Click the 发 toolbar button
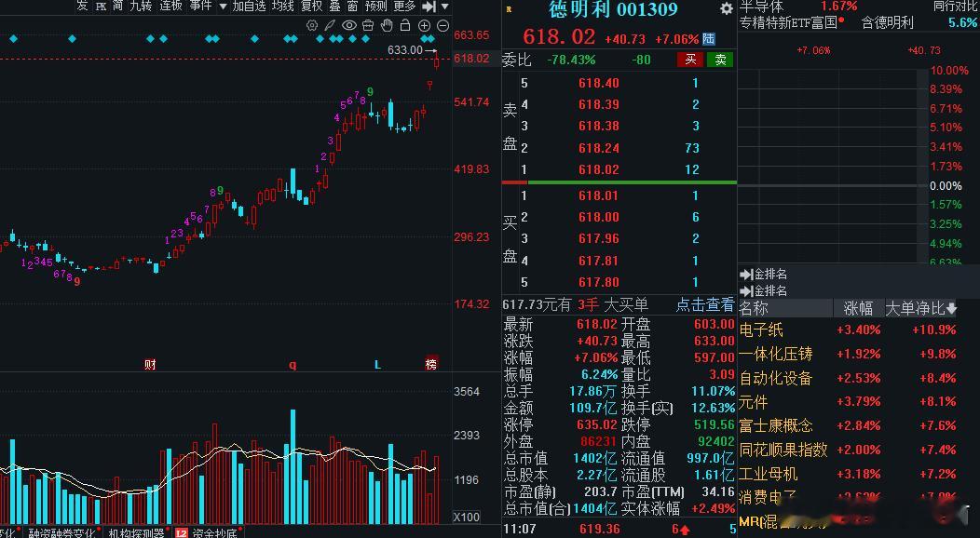This screenshot has height=538, width=980. 83,6
